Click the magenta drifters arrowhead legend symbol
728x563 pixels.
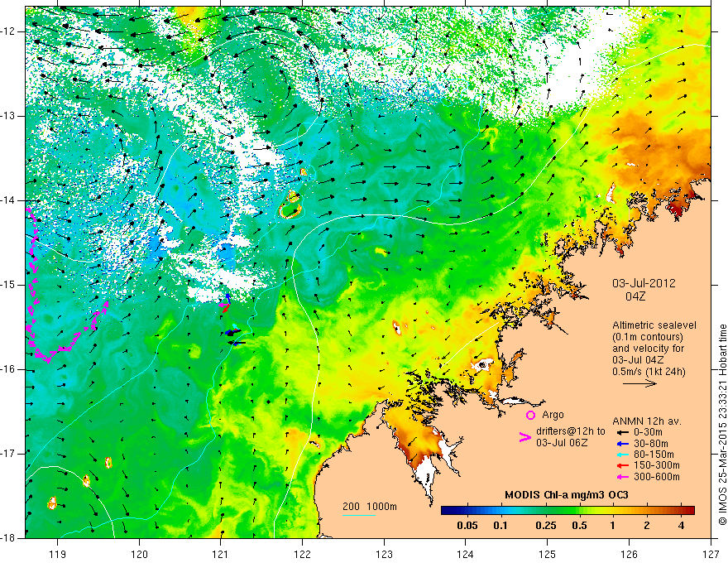coord(524,437)
